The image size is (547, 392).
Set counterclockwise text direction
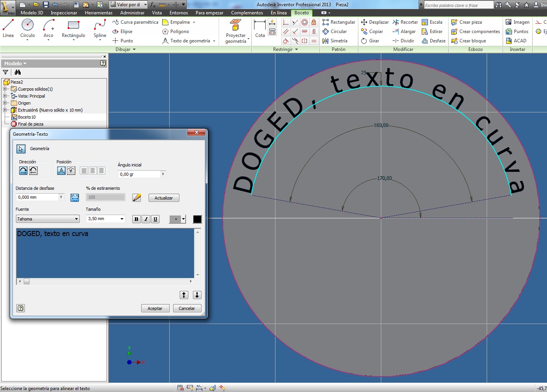(x=33, y=170)
